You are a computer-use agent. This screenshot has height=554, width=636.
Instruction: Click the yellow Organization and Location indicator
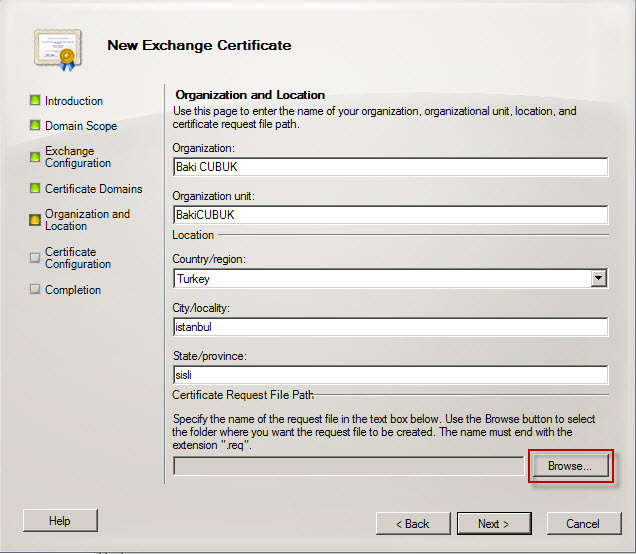(x=35, y=220)
